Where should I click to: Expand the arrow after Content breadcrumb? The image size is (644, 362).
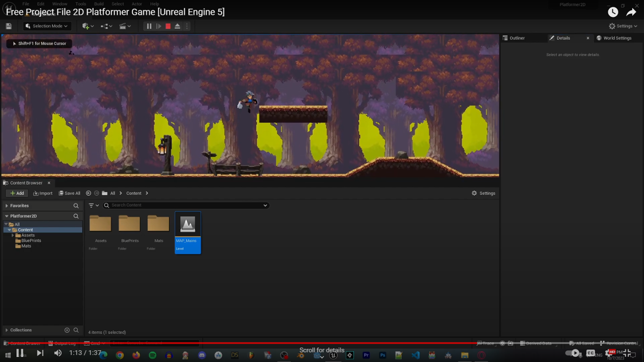pyautogui.click(x=147, y=193)
